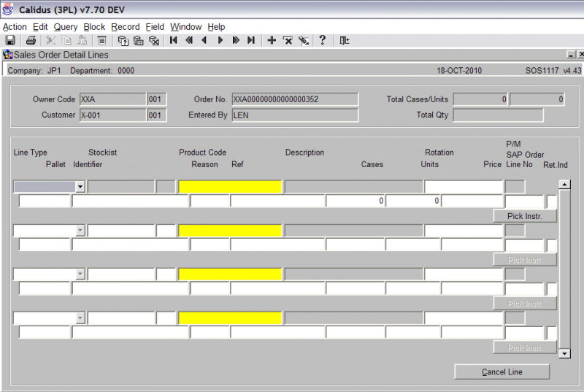Click the first row Pallet field

pyautogui.click(x=45, y=201)
